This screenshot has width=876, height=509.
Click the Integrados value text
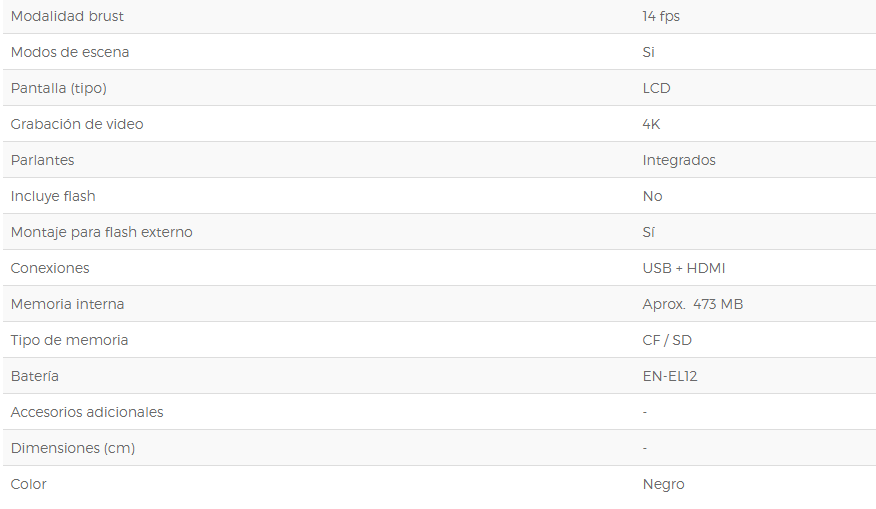(x=679, y=160)
